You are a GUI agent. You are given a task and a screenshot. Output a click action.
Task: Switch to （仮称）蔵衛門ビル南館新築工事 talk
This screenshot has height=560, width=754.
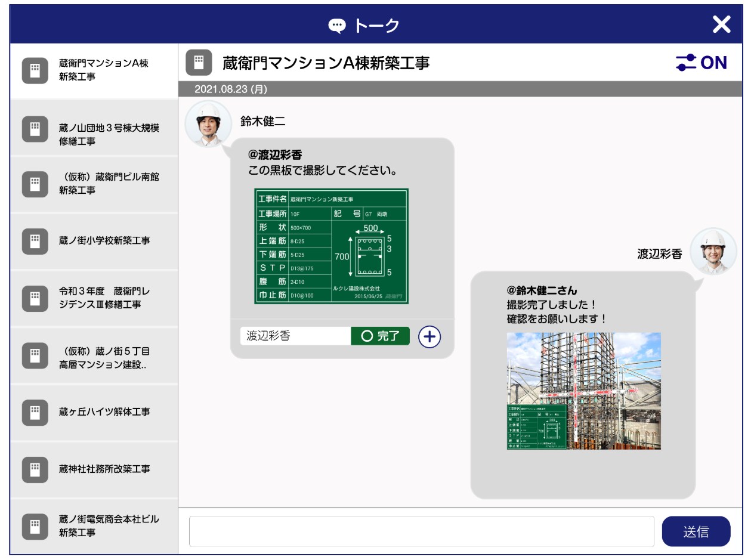94,184
